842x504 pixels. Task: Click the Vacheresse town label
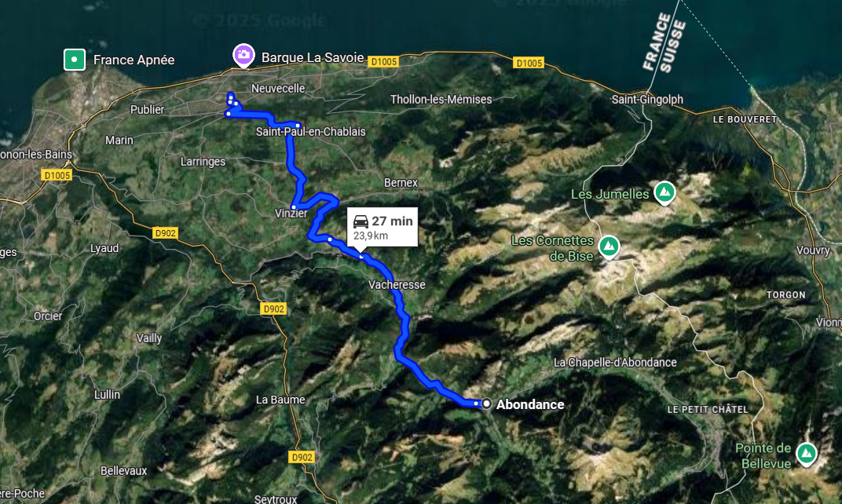tap(397, 284)
